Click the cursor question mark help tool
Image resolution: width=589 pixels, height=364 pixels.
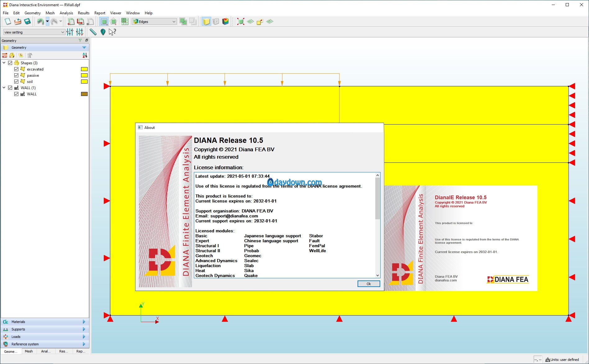pos(112,32)
